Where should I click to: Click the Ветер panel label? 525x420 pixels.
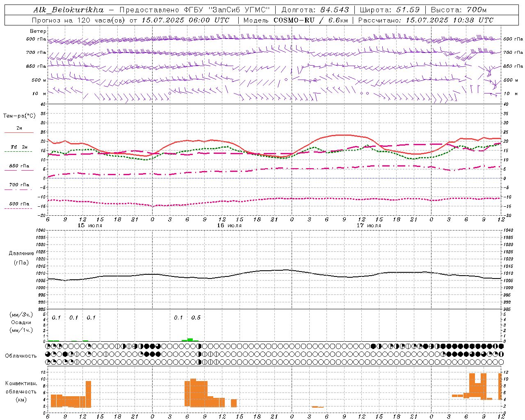point(38,31)
